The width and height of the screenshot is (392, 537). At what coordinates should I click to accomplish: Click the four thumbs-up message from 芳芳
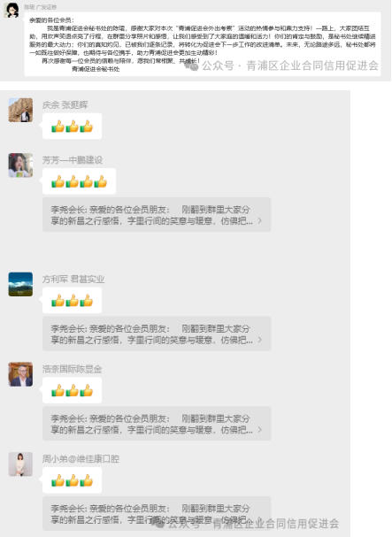79,181
